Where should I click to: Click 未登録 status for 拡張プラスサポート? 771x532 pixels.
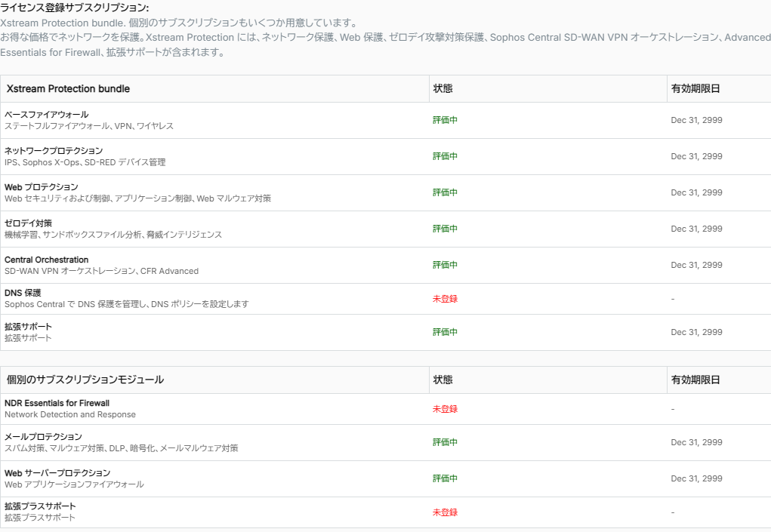445,512
